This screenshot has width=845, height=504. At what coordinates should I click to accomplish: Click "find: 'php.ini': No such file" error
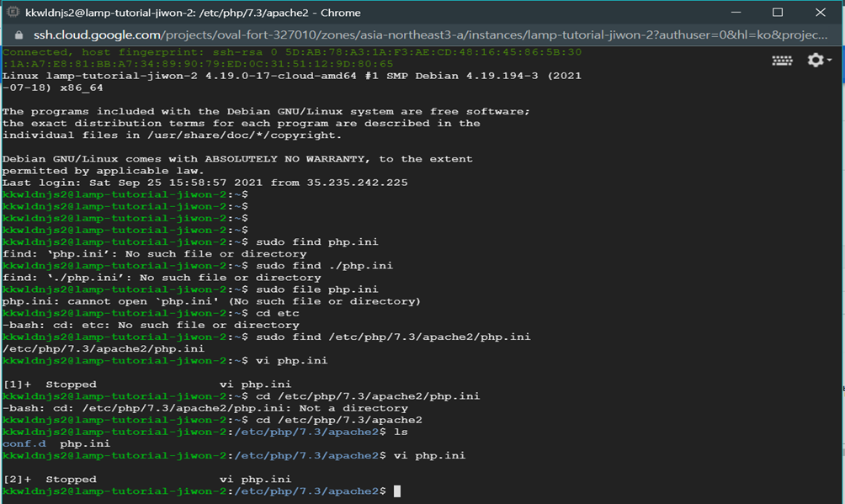(x=154, y=254)
